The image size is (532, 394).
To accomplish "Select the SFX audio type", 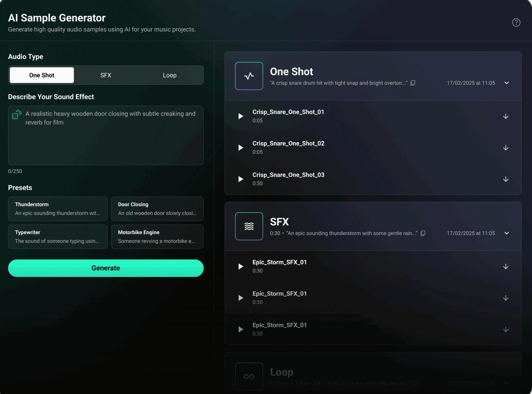I will pos(105,75).
